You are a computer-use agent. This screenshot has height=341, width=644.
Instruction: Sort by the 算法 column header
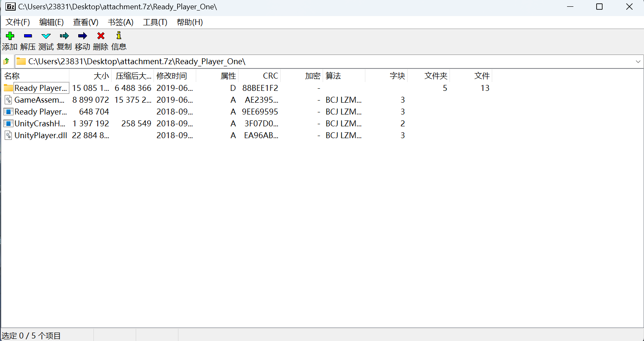[344, 76]
